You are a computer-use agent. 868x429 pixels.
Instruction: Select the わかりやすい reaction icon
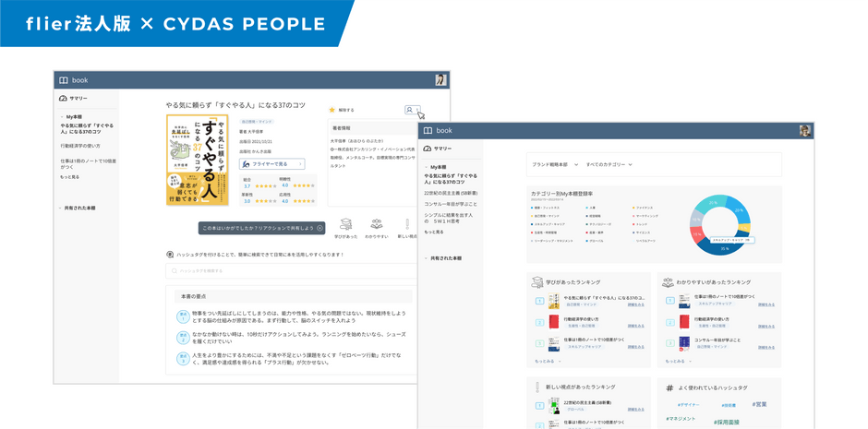click(377, 224)
